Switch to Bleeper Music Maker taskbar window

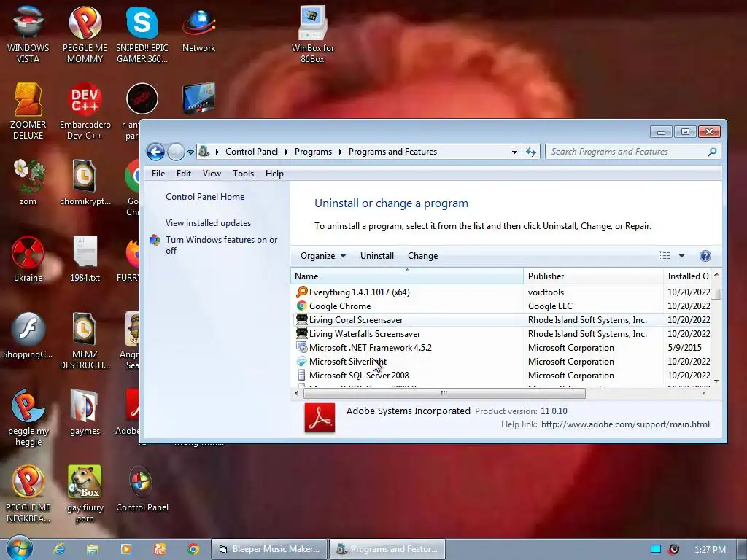coord(269,549)
